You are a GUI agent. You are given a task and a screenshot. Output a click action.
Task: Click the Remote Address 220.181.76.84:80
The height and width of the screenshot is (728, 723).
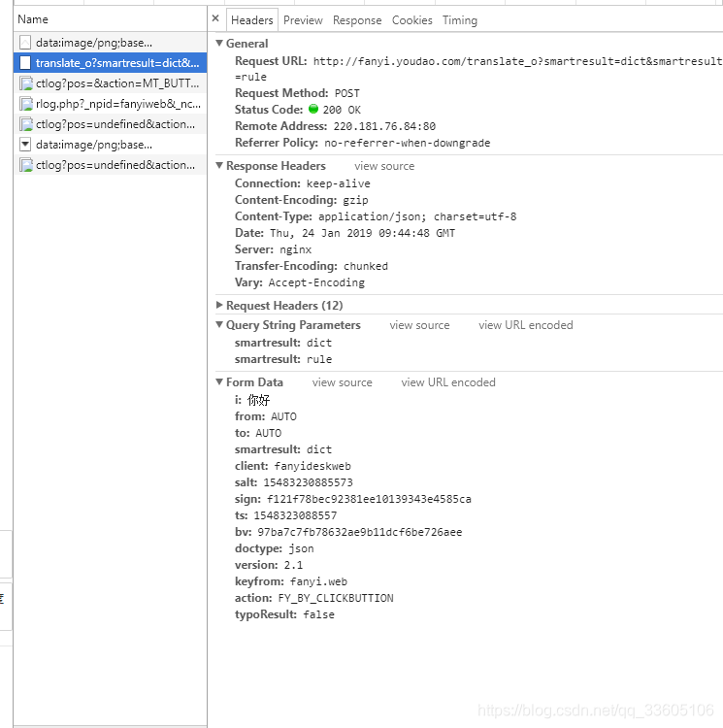point(384,126)
